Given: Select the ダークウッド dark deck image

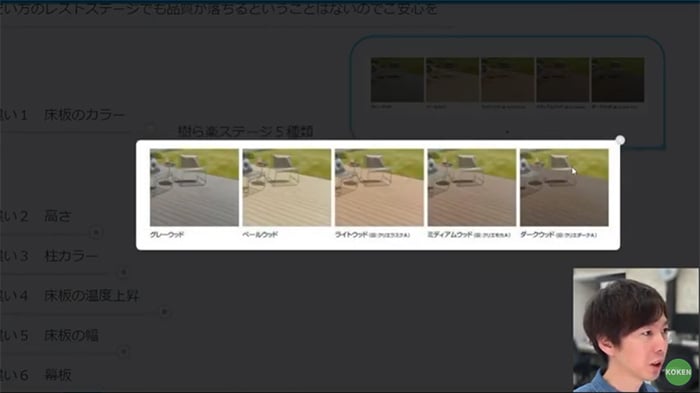Looking at the screenshot, I should 564,188.
